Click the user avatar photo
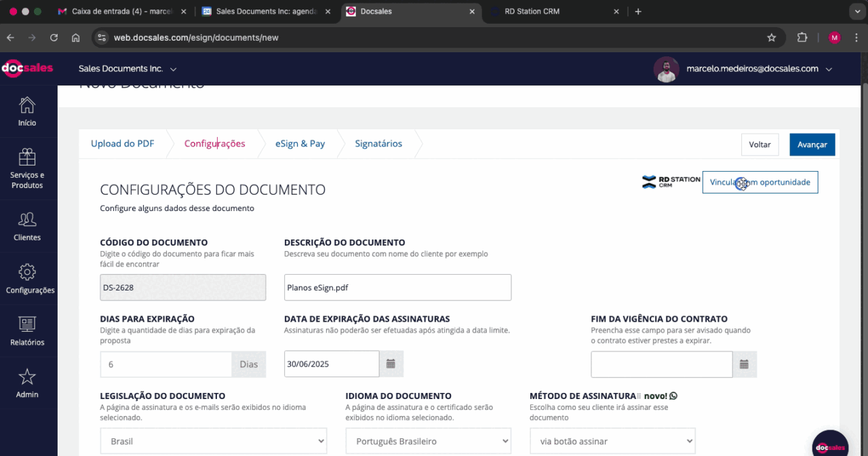 click(x=667, y=69)
